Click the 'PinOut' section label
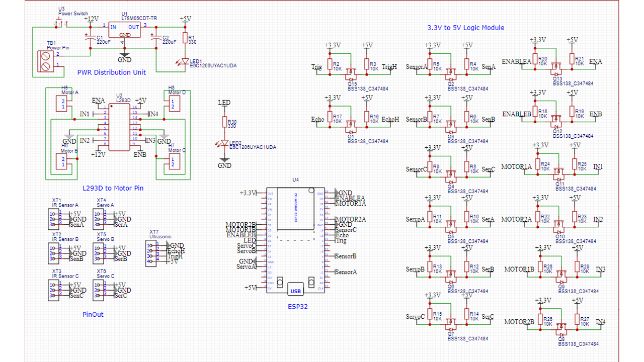 coord(93,314)
